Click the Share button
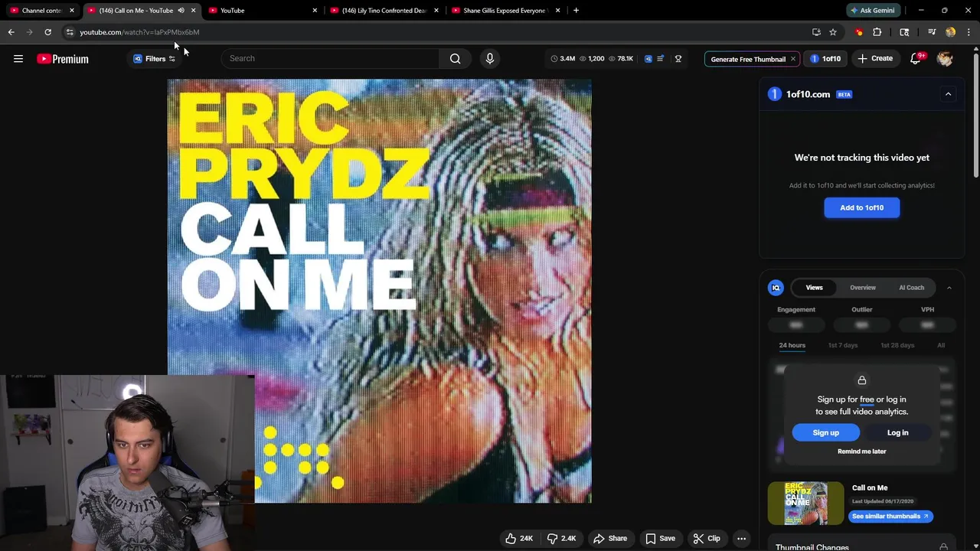The image size is (980, 551). pos(611,539)
